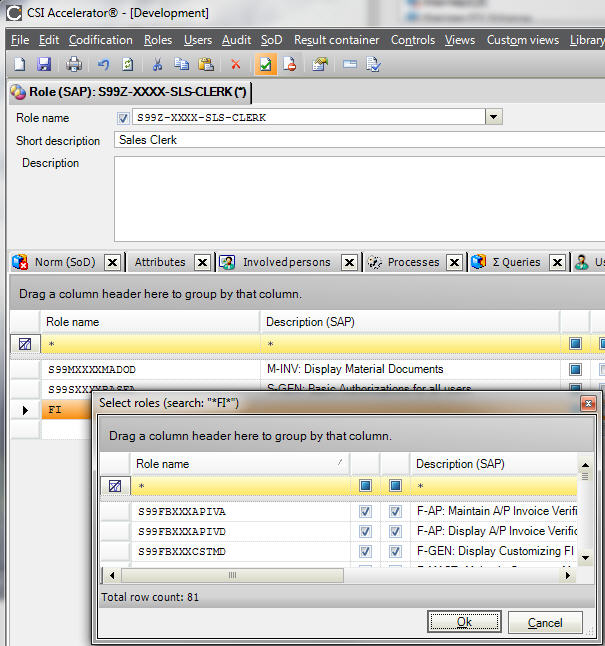Click dialog vertical scrollbar down arrow

coord(585,558)
